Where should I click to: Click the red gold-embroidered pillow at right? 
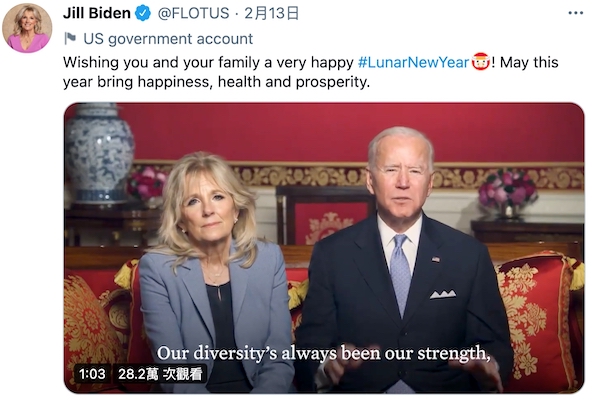(x=538, y=310)
